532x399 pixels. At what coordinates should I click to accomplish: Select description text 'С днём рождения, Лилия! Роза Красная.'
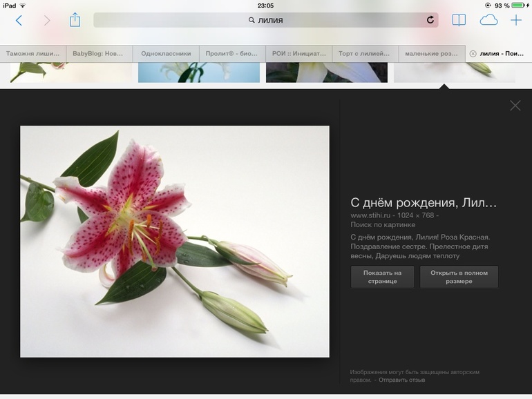pos(420,237)
